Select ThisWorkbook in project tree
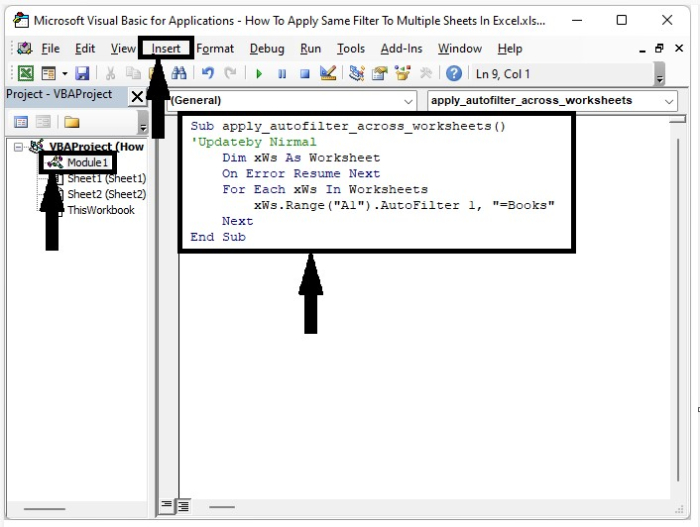Image resolution: width=700 pixels, height=527 pixels. tap(101, 210)
